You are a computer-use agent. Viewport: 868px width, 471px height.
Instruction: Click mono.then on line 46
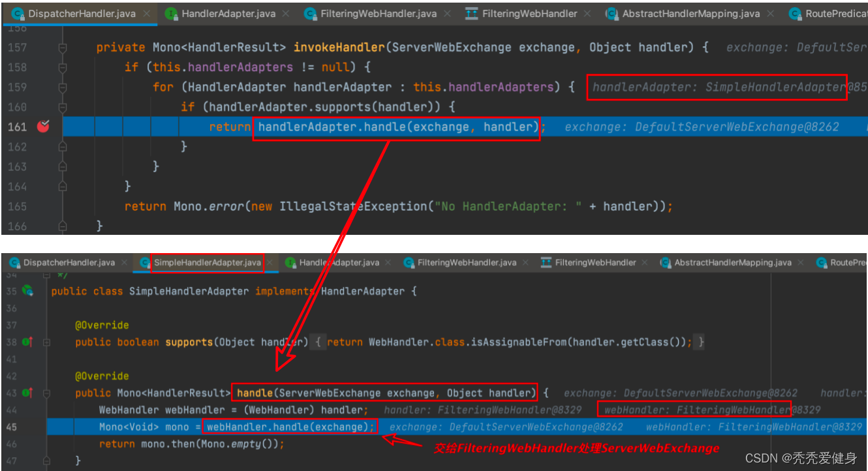tap(168, 444)
